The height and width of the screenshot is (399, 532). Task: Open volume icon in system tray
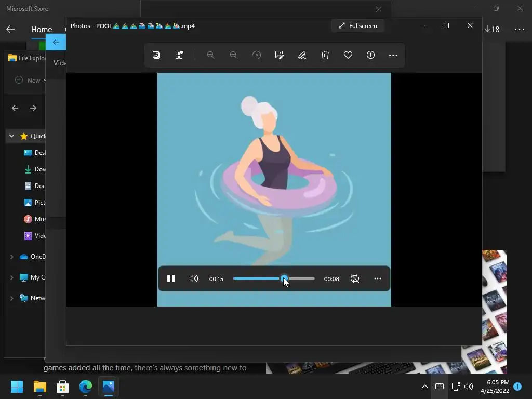coord(469,387)
